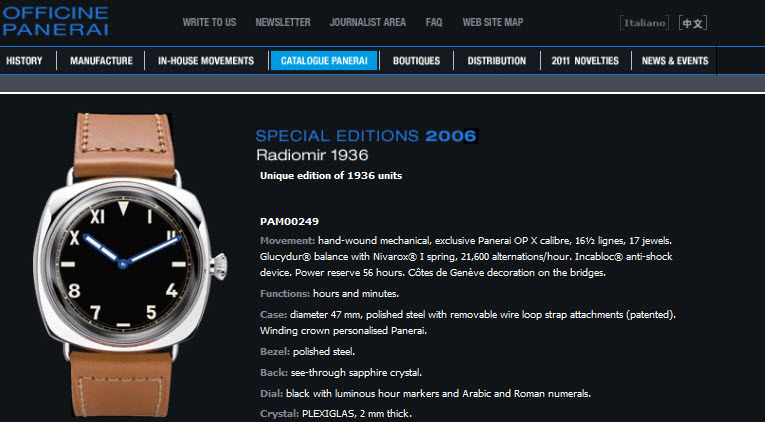Image resolution: width=765 pixels, height=422 pixels.
Task: Select the History menu item
Action: (x=24, y=61)
